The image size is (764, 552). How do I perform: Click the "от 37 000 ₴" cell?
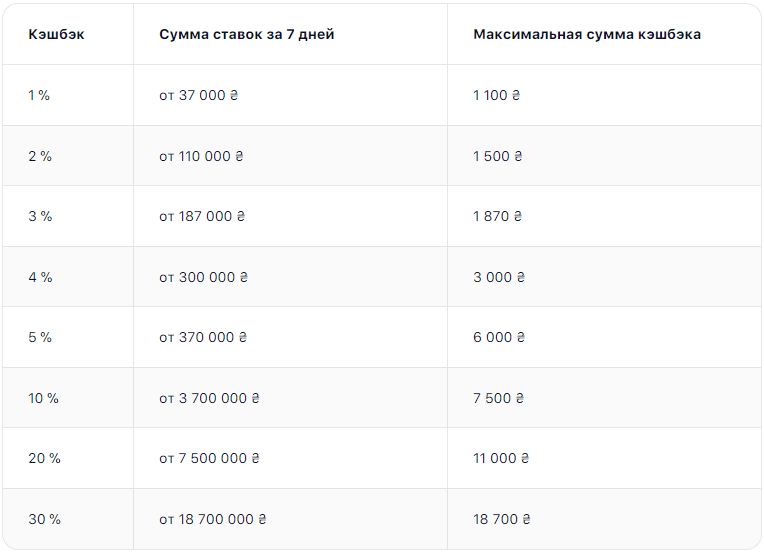click(199, 96)
